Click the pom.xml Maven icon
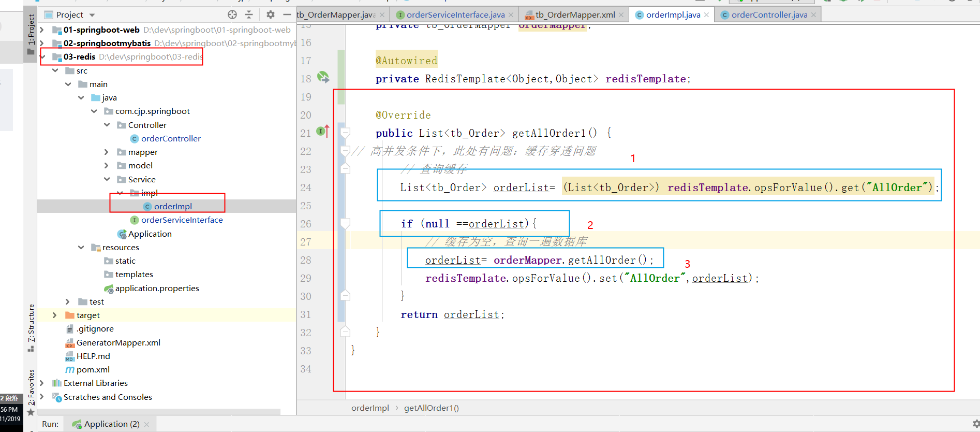This screenshot has height=432, width=980. tap(70, 370)
